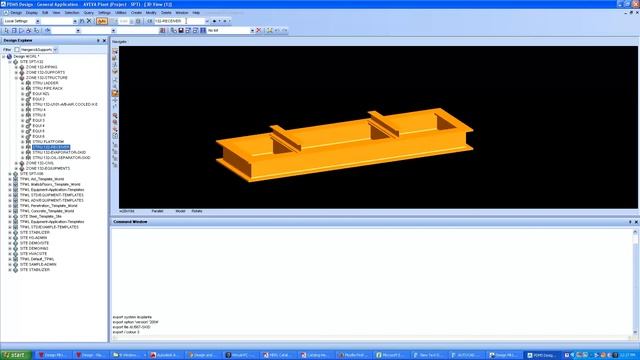640x360 pixels.
Task: Click the Rotate label below the 3D view
Action: point(197,211)
